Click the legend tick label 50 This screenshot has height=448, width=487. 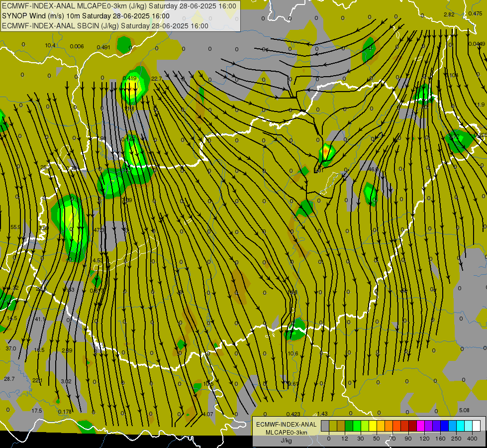coord(376,439)
